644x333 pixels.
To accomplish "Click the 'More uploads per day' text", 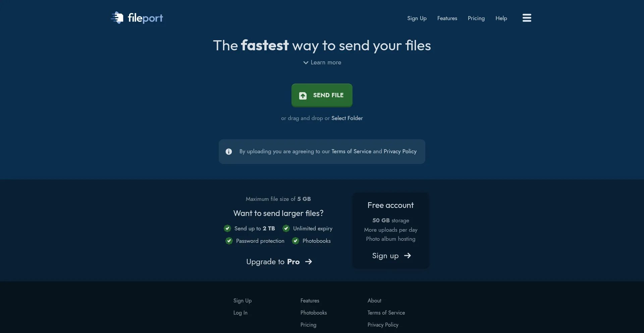I will pos(391,230).
